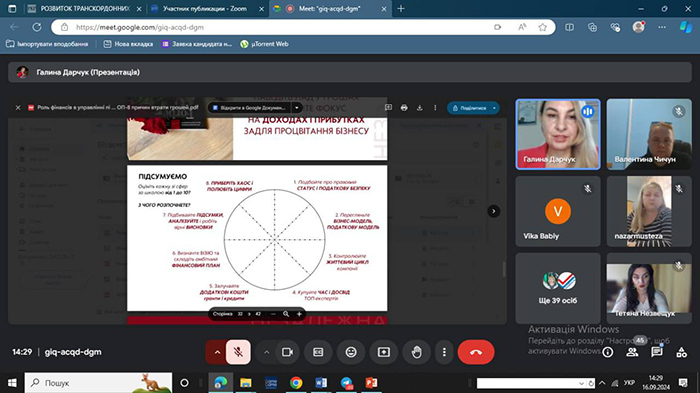The height and width of the screenshot is (393, 700).
Task: Zoom in on the PDF page
Action: [x=299, y=314]
